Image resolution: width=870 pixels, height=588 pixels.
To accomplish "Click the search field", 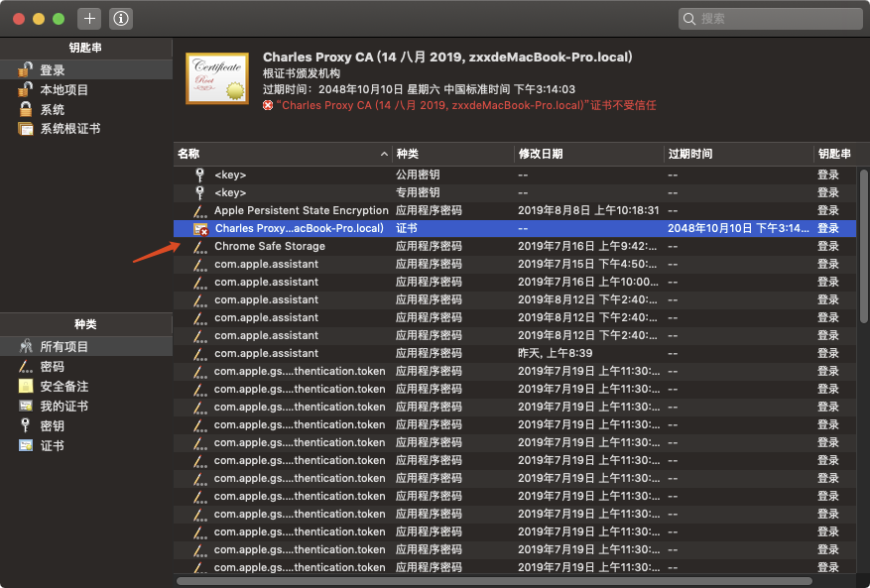I will 770,19.
